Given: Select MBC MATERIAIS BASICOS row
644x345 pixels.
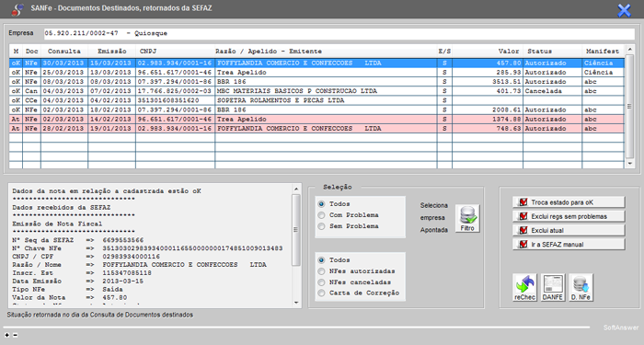Looking at the screenshot, I should coord(316,91).
